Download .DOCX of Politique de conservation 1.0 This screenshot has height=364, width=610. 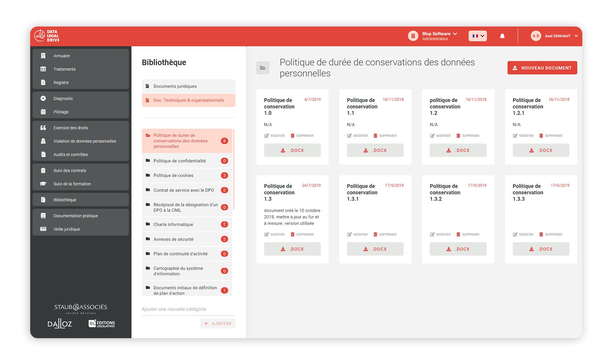pyautogui.click(x=292, y=150)
